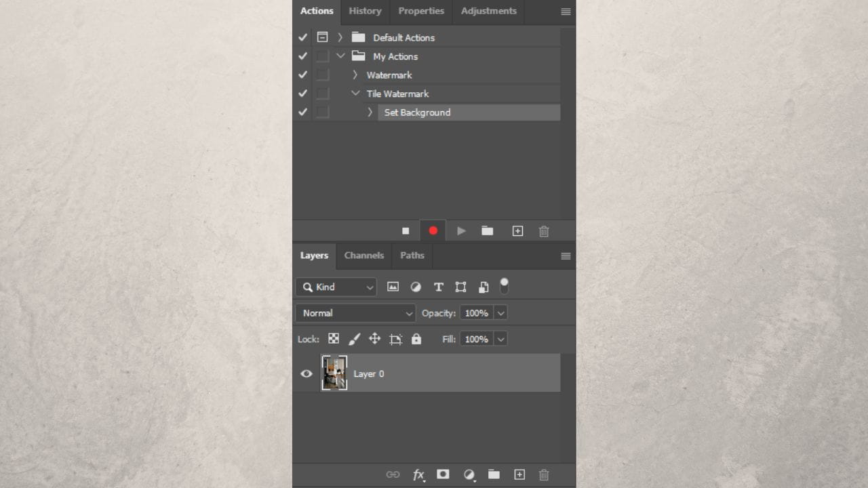The height and width of the screenshot is (488, 868).
Task: Click the Default Actions folder icon
Action: tap(358, 37)
